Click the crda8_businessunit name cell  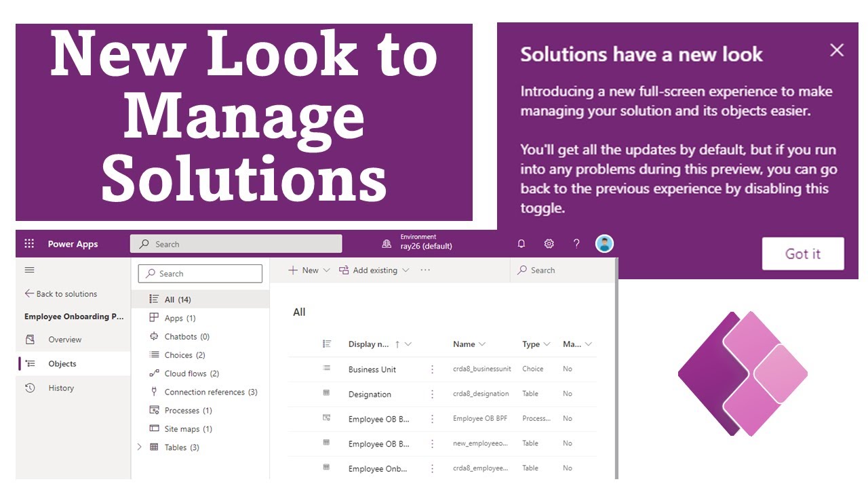[482, 369]
